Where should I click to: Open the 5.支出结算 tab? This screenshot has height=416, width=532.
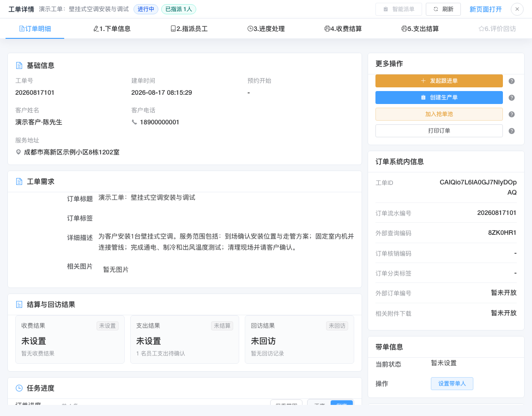[420, 29]
